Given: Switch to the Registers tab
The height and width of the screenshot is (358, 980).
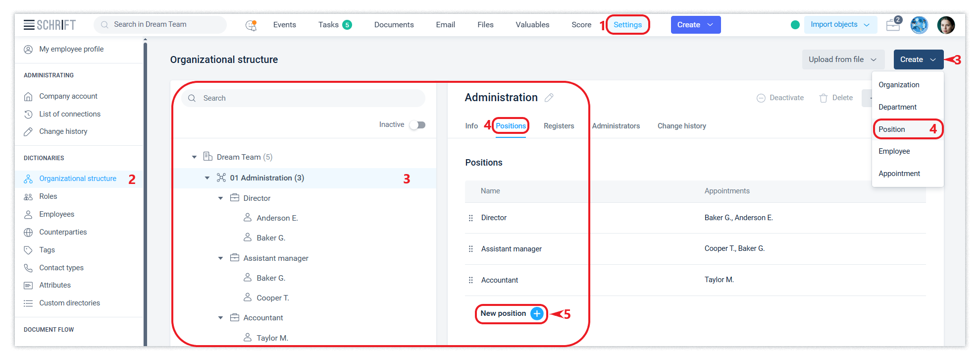Looking at the screenshot, I should point(559,126).
